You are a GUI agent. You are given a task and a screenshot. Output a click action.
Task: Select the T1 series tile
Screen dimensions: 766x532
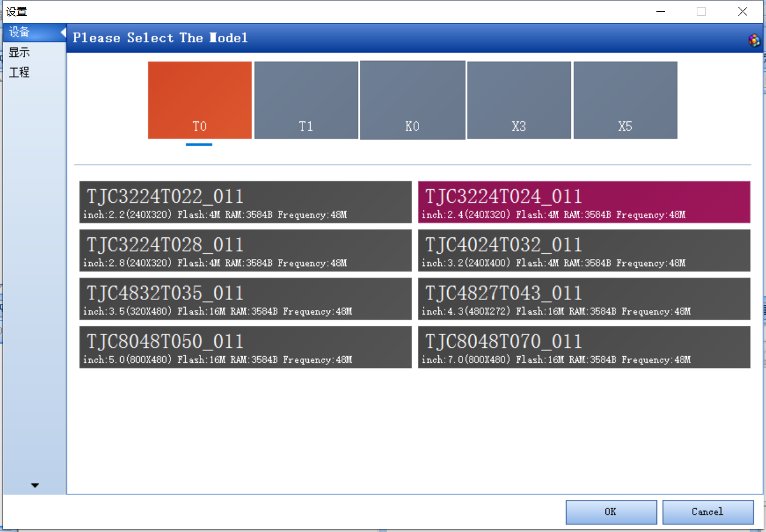pos(306,100)
